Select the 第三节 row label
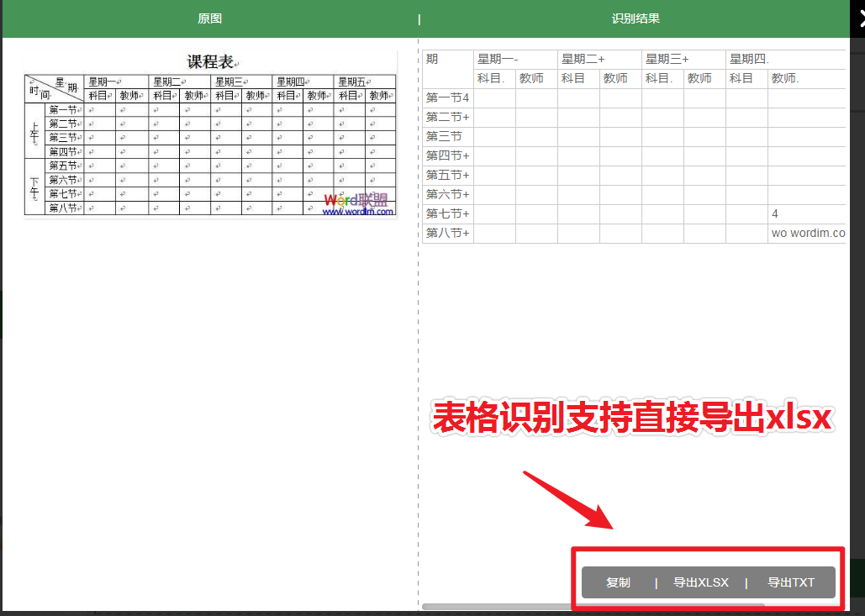Image resolution: width=865 pixels, height=616 pixels. click(x=448, y=137)
